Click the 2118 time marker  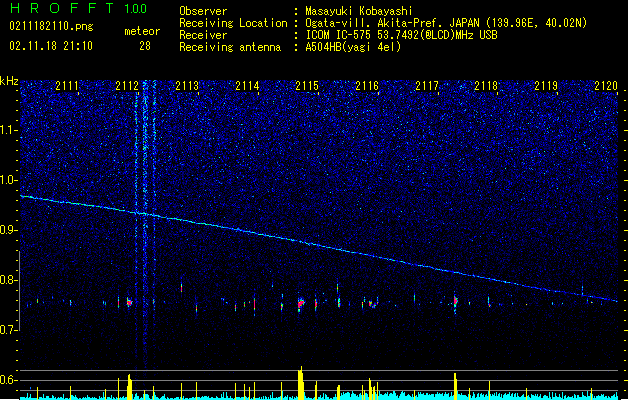coord(486,85)
